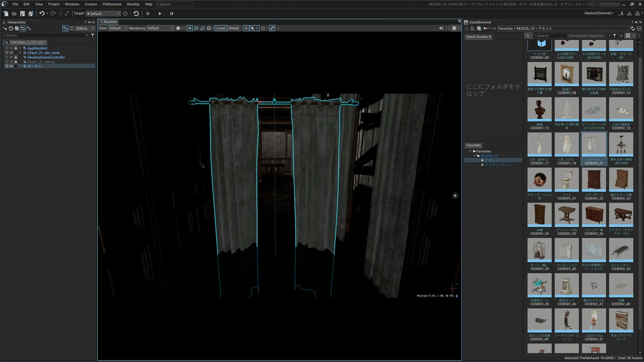Viewport: 644px width, 362px height.
Task: Open the Custom menu
Action: click(91, 4)
